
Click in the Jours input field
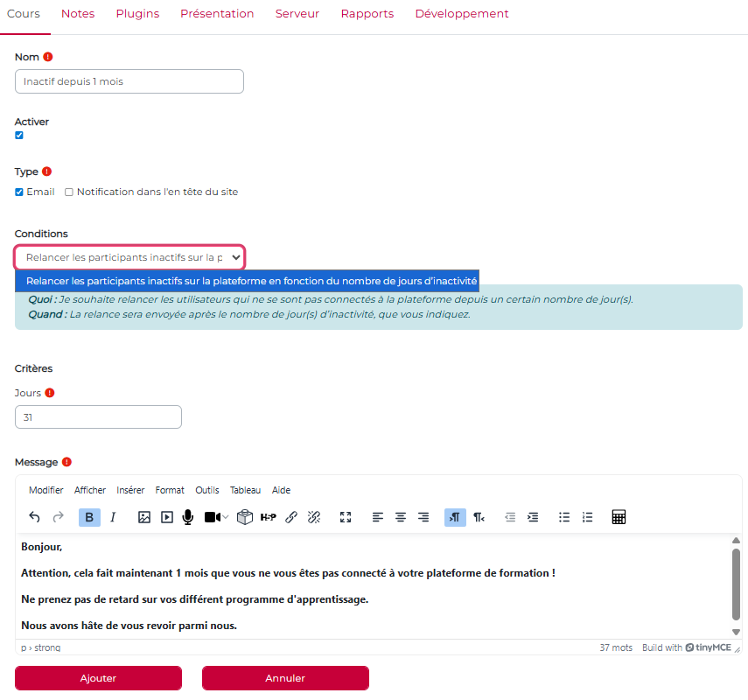[98, 417]
